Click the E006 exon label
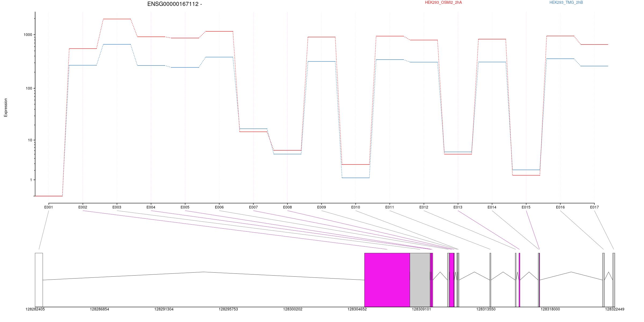This screenshot has height=322, width=644. tap(219, 207)
